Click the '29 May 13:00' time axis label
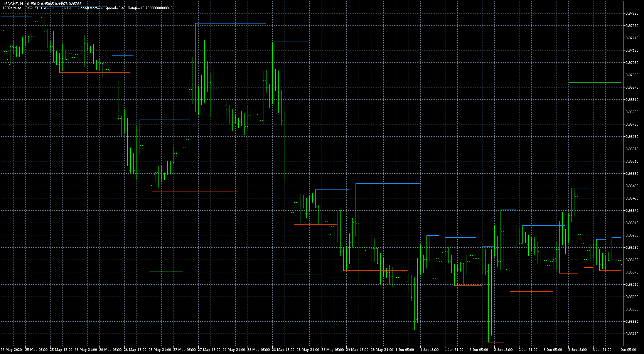 (357, 350)
